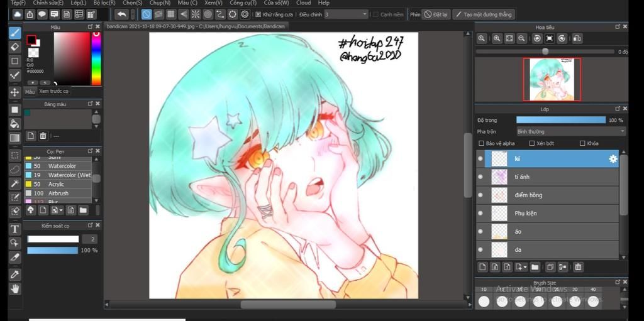This screenshot has height=321, width=644.
Task: Delete the selected layer with trash icon
Action: pos(578,267)
